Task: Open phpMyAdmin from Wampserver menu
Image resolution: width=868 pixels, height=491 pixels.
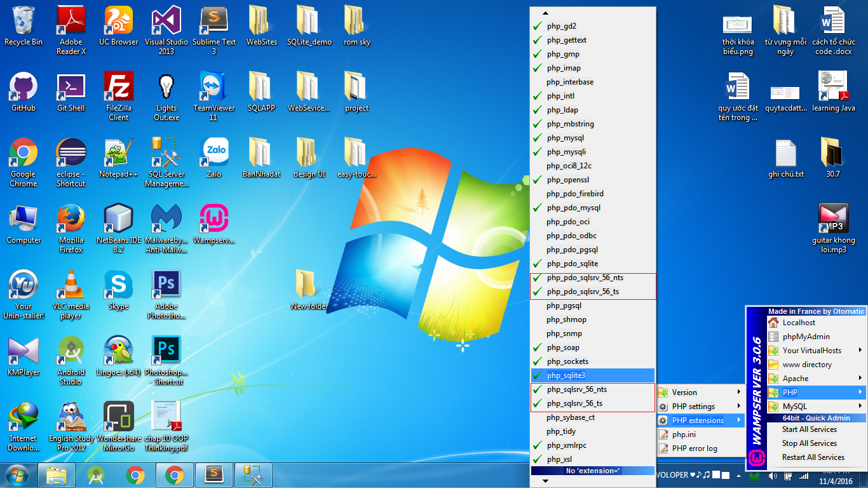Action: click(x=816, y=337)
